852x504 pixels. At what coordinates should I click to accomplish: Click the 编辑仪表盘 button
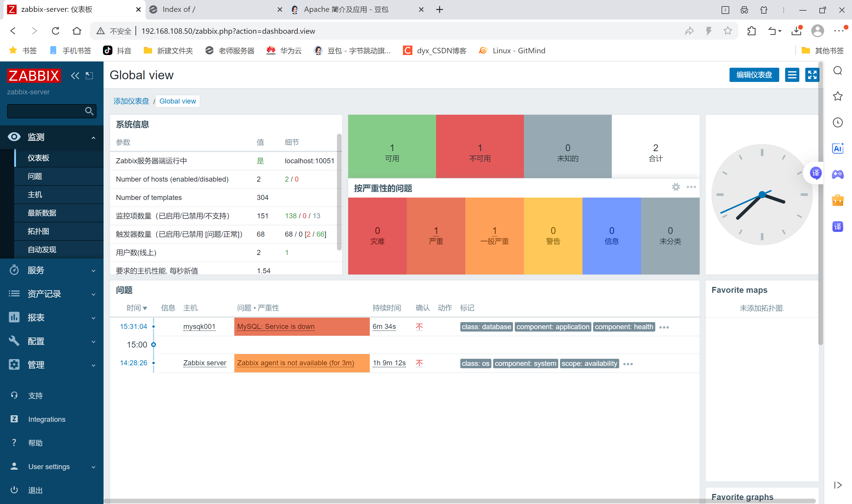point(754,75)
